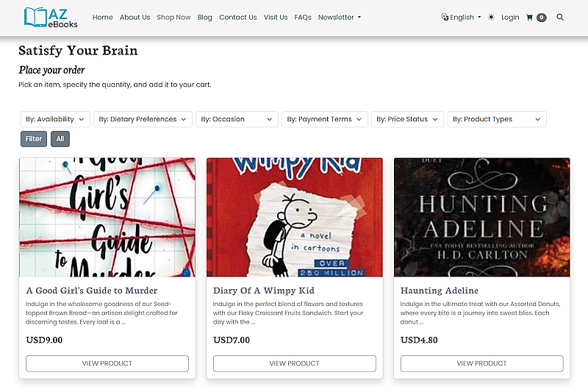Screen dimensions: 588x392
Task: Go to the Shop Now page
Action: pos(173,17)
